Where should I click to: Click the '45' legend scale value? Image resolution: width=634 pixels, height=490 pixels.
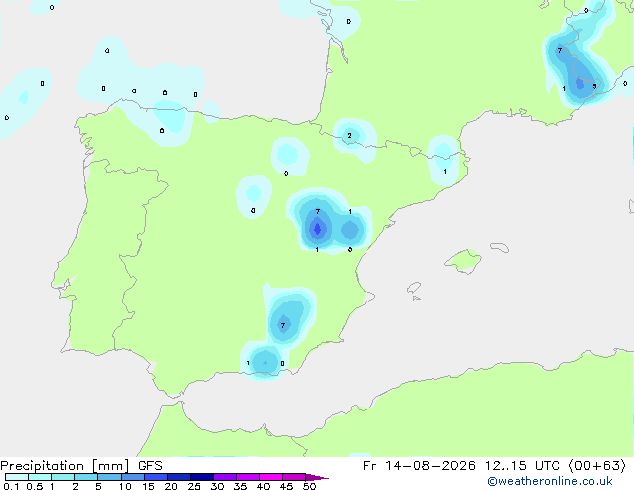point(286,486)
